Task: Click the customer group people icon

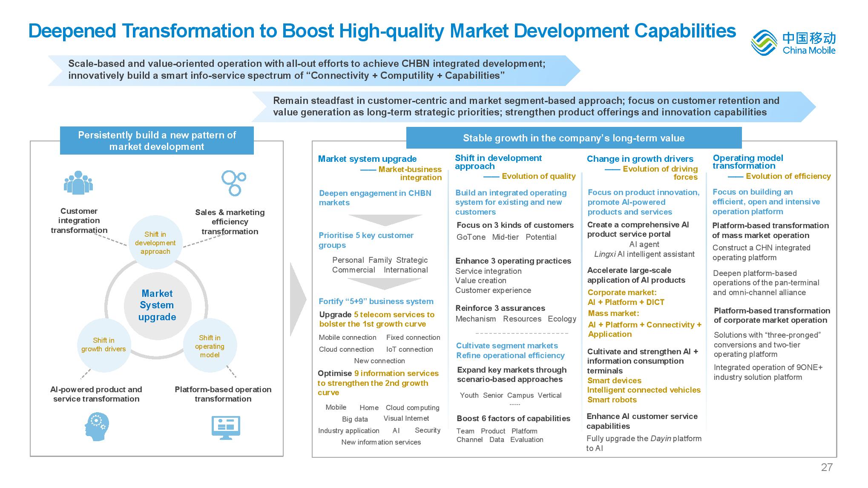Action: click(78, 182)
